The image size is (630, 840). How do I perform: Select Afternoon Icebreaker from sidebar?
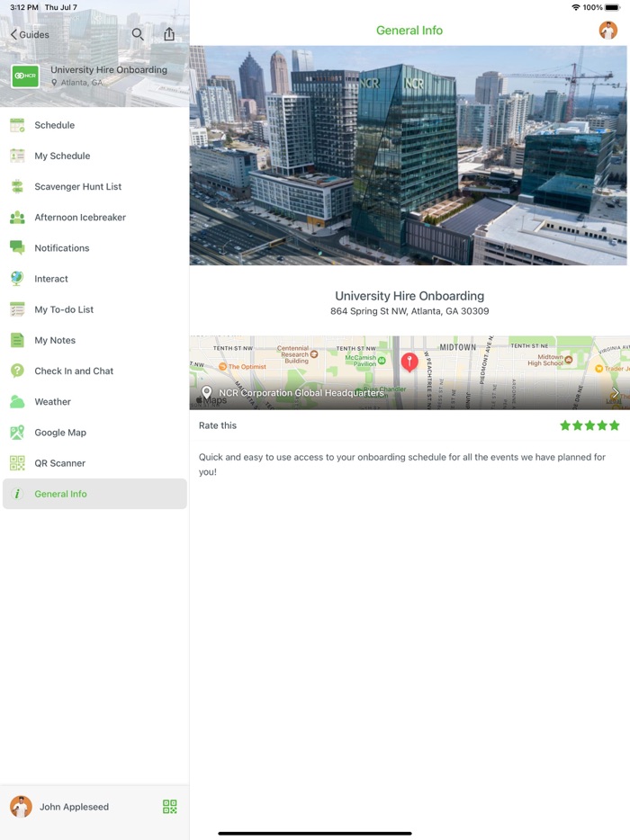80,218
